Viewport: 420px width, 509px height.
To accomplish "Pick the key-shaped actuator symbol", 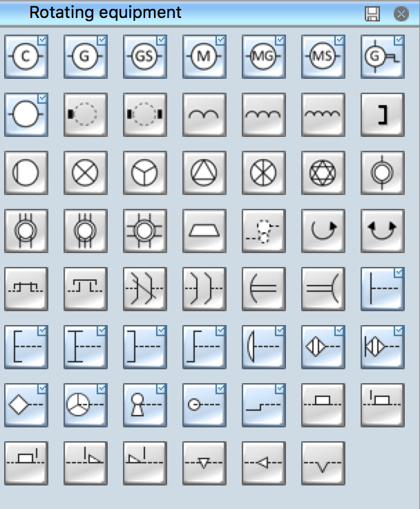I will point(145,405).
